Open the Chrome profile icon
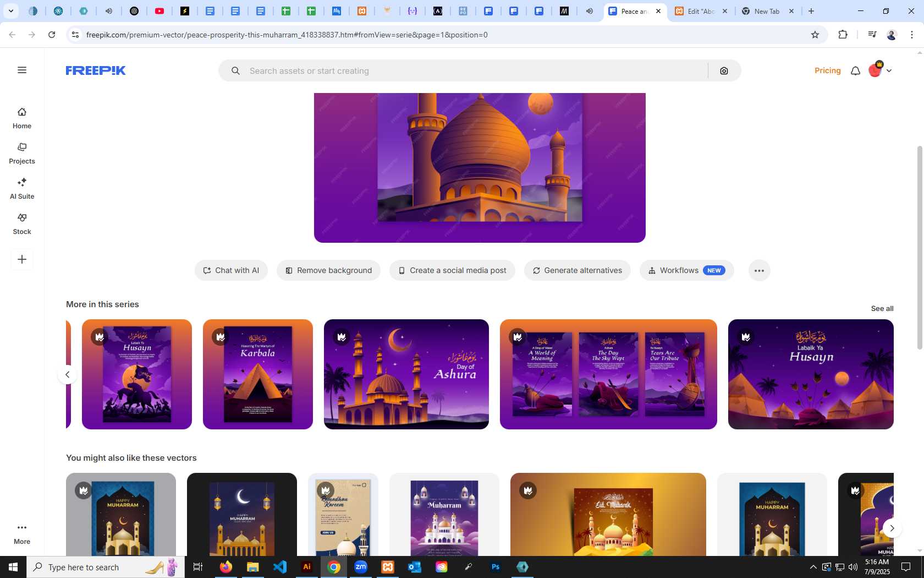924x578 pixels. tap(892, 35)
